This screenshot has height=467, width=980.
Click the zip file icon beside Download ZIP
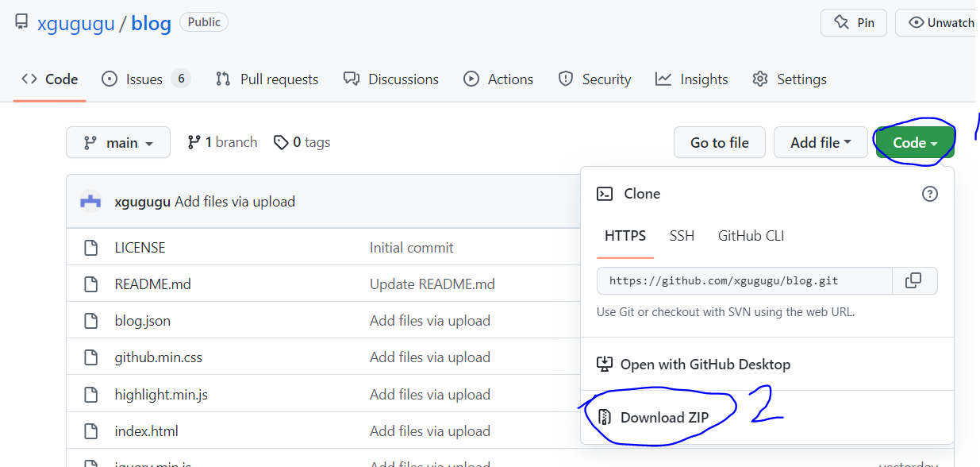point(605,418)
